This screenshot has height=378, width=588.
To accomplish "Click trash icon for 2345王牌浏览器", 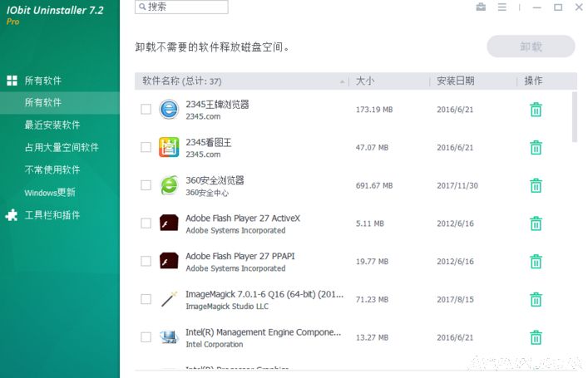I will point(536,110).
